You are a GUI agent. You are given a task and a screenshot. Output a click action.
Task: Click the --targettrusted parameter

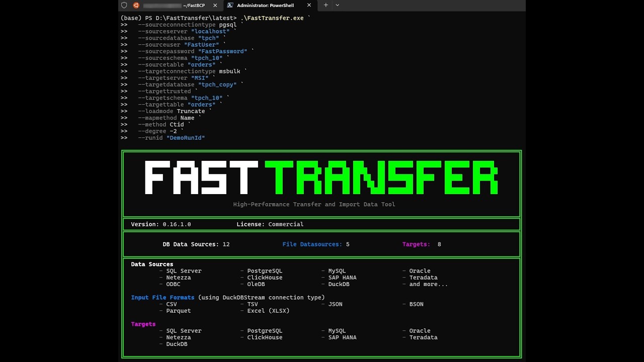tap(165, 92)
